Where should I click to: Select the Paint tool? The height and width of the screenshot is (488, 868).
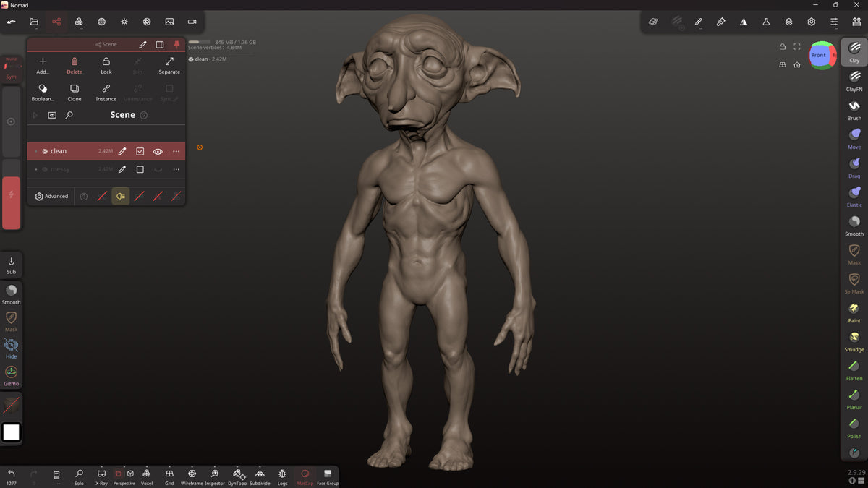click(x=854, y=312)
